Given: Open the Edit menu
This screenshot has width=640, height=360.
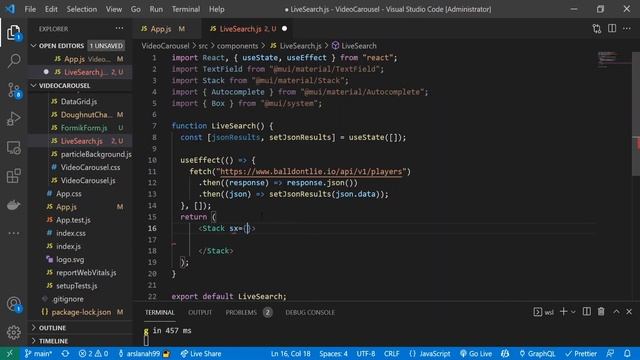Looking at the screenshot, I should tap(51, 9).
